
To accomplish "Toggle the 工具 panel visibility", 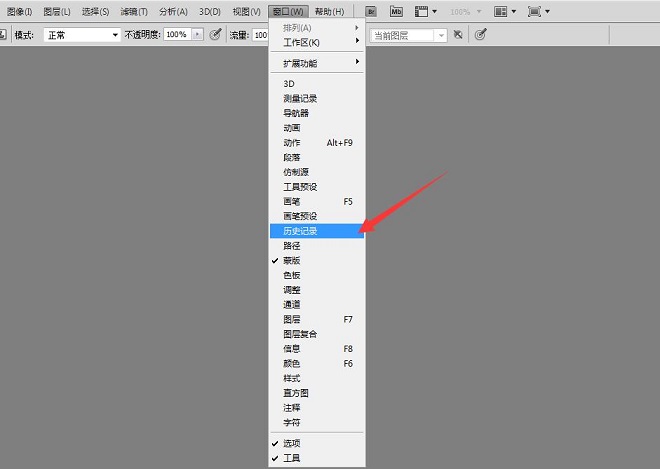I will point(291,458).
